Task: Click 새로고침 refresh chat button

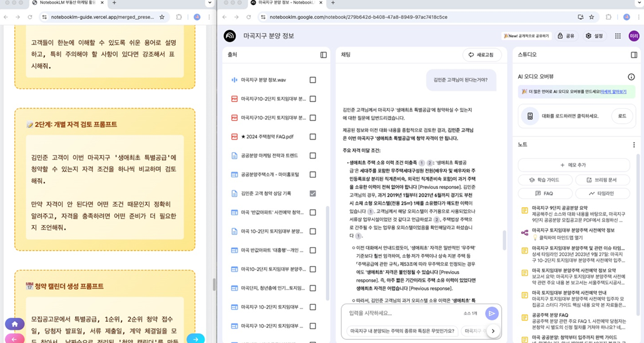Action: pos(481,54)
